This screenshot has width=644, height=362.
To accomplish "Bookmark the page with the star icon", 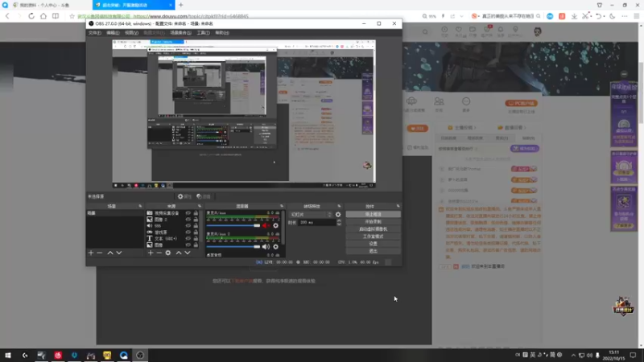I will coord(72,16).
